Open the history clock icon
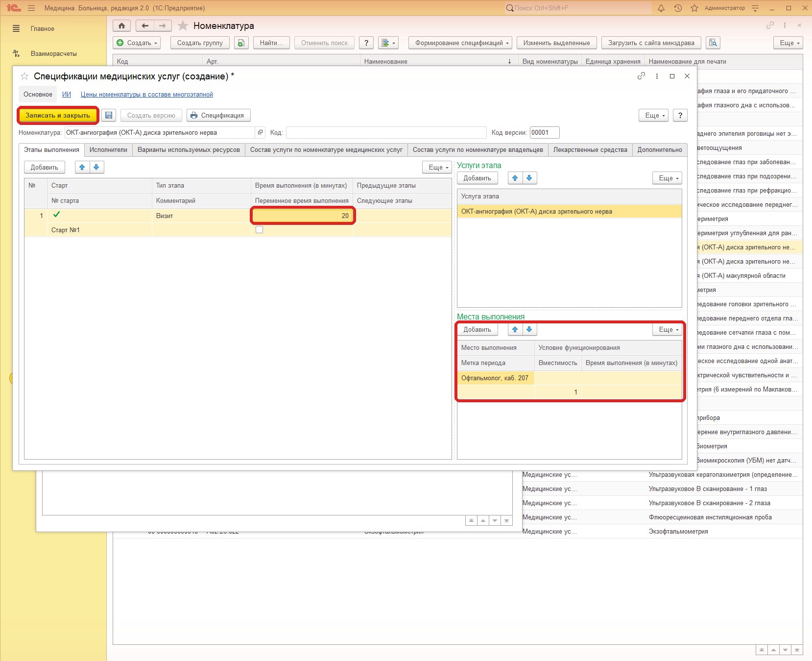This screenshot has width=812, height=661. coord(678,8)
